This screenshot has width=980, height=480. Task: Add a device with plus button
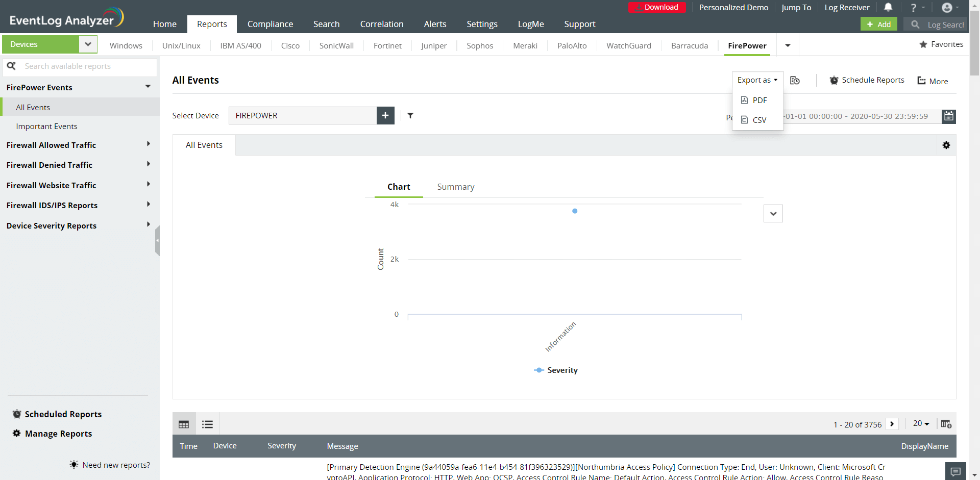click(x=385, y=115)
